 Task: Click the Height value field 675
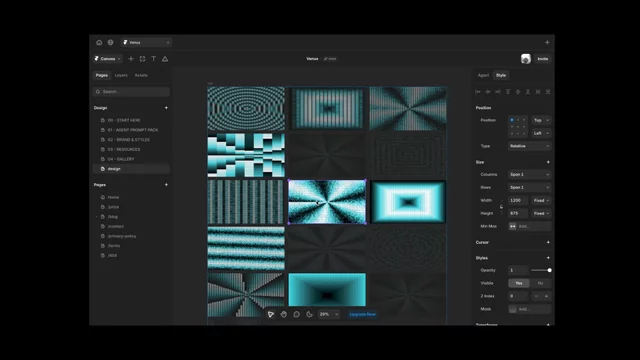[x=518, y=213]
